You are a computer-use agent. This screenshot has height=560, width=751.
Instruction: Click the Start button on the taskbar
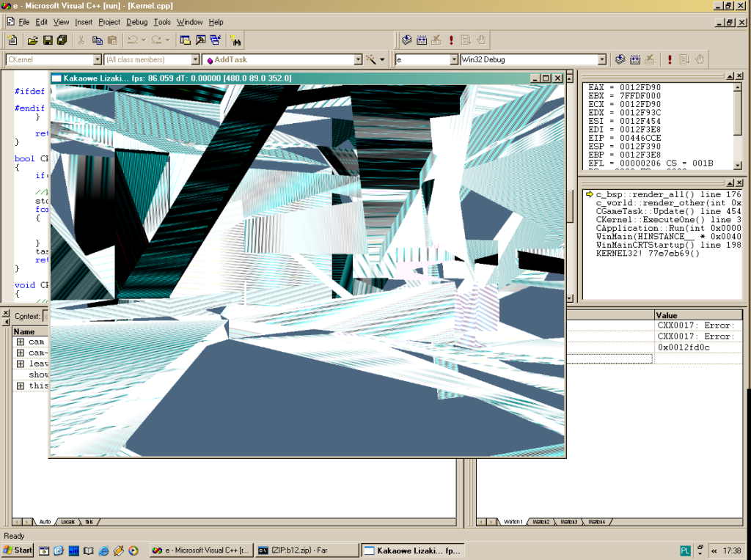click(x=18, y=550)
